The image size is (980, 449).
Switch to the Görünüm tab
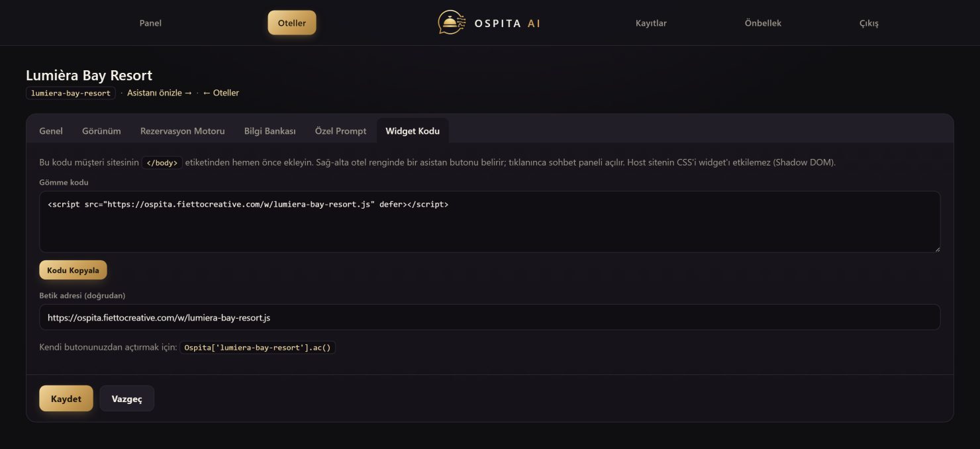(x=101, y=131)
